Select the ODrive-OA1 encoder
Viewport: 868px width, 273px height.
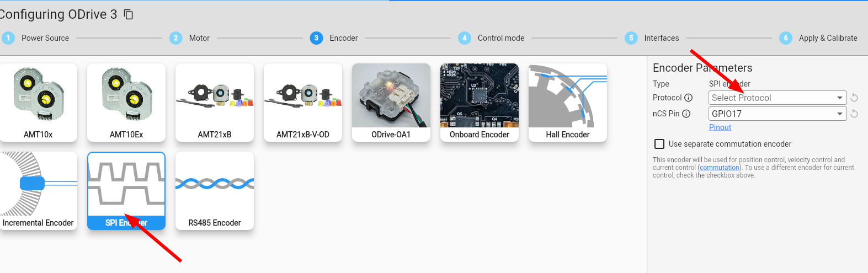(391, 102)
